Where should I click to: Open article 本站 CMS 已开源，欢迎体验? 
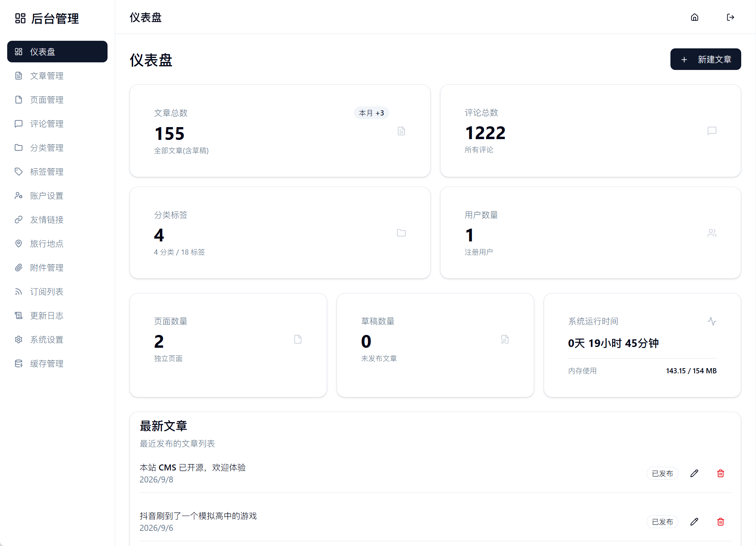coord(193,467)
